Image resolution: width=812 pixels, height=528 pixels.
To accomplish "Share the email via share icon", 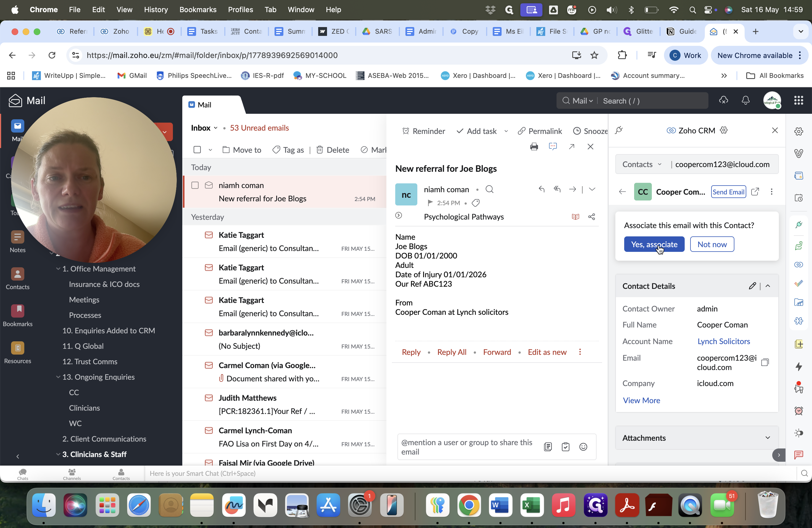I will [592, 217].
